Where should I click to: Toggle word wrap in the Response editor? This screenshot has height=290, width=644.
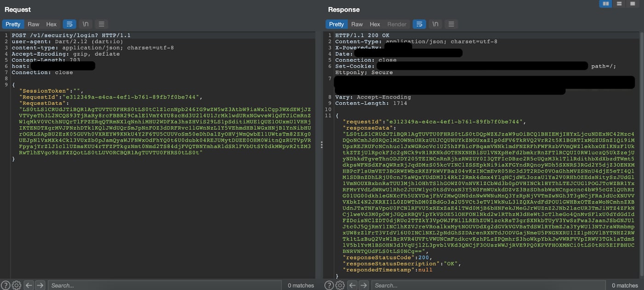[x=419, y=24]
